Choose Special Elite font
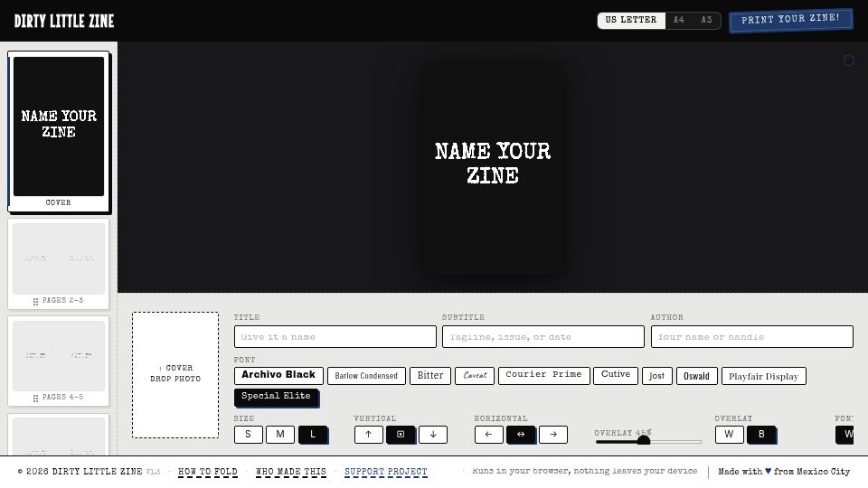This screenshot has width=868, height=488. coord(276,397)
